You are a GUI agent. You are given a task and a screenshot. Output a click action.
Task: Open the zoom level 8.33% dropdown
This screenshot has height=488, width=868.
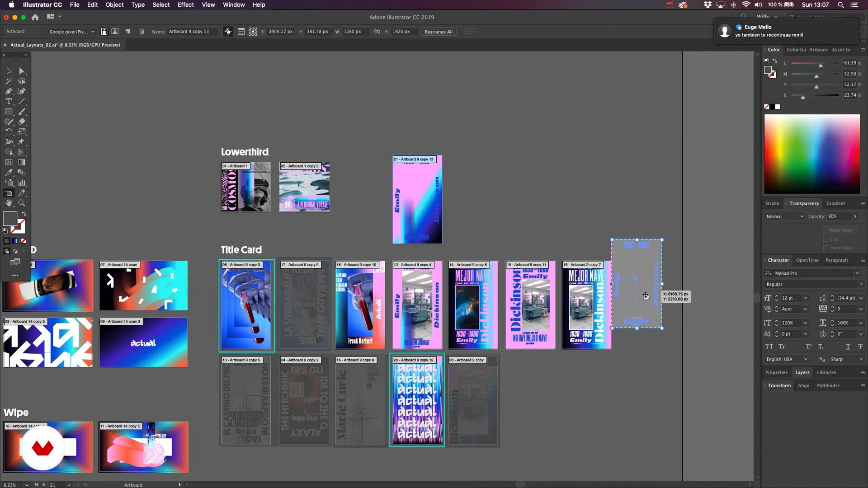coord(27,485)
